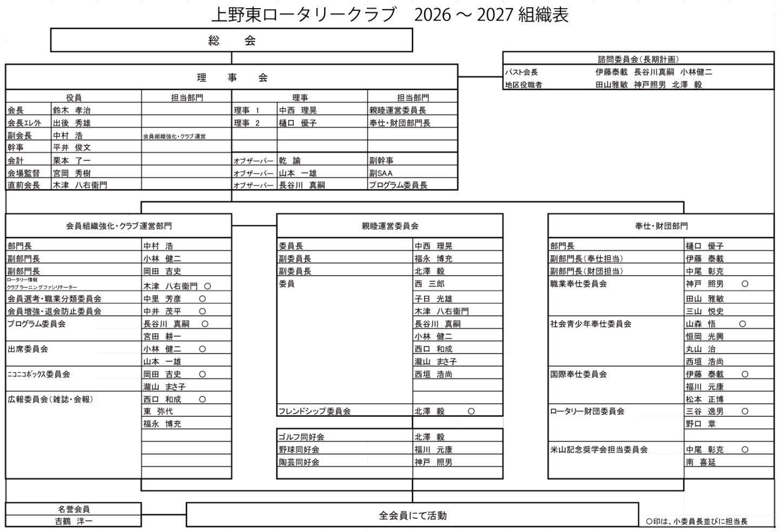Click the '会員組織強化・クラブ運営部門' section heading
This screenshot has width=779, height=532.
click(x=119, y=226)
